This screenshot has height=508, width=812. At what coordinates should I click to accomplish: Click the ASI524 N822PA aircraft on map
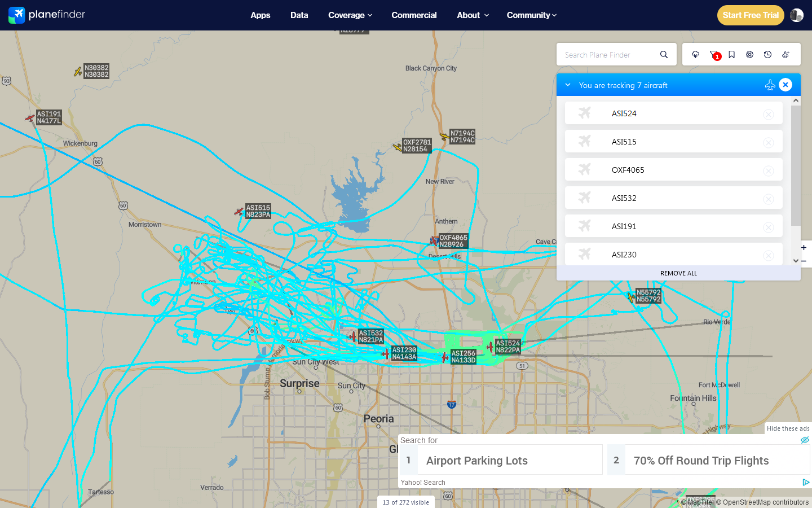tap(490, 347)
